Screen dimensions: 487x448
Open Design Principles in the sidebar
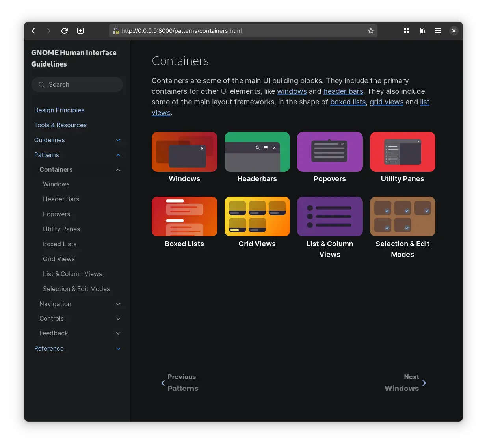click(x=59, y=110)
